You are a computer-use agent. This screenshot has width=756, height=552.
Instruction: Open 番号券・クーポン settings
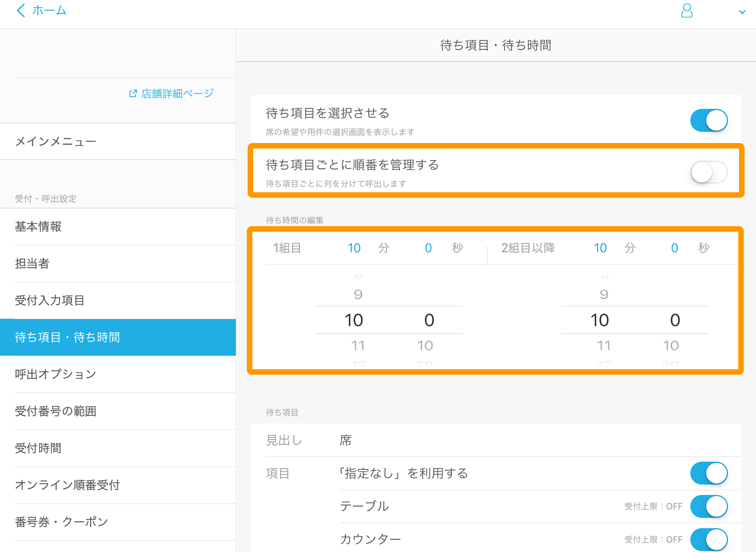click(118, 522)
